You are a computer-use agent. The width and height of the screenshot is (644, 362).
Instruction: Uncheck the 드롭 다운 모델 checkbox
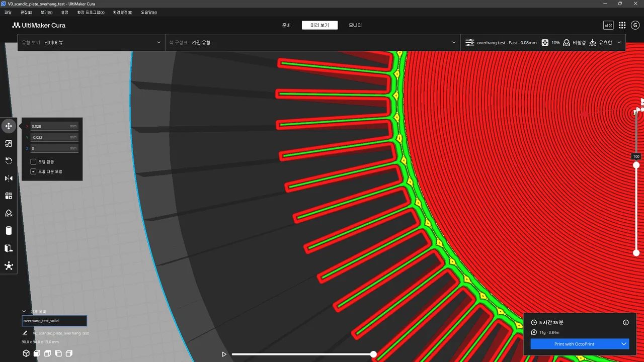(x=34, y=171)
